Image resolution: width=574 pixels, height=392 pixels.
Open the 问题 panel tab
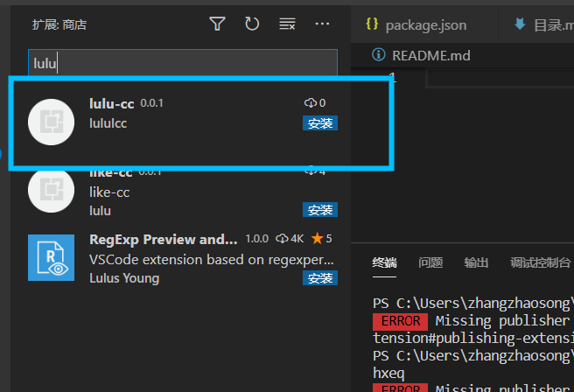coord(430,262)
